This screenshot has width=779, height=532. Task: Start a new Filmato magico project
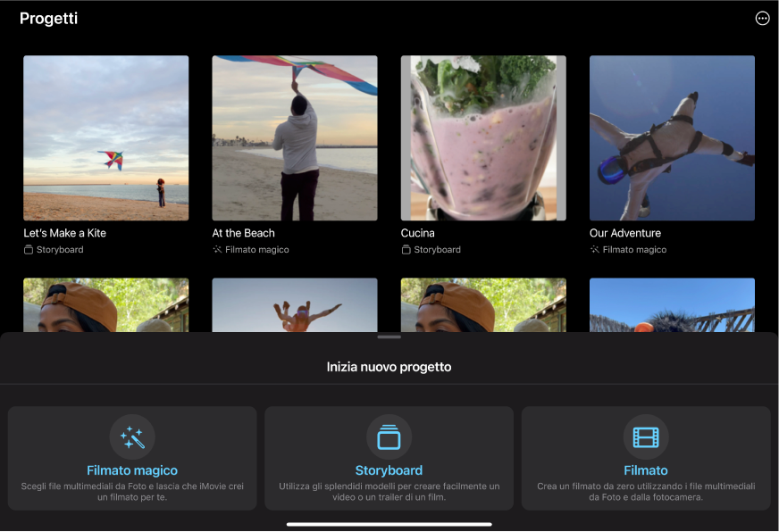(x=132, y=458)
